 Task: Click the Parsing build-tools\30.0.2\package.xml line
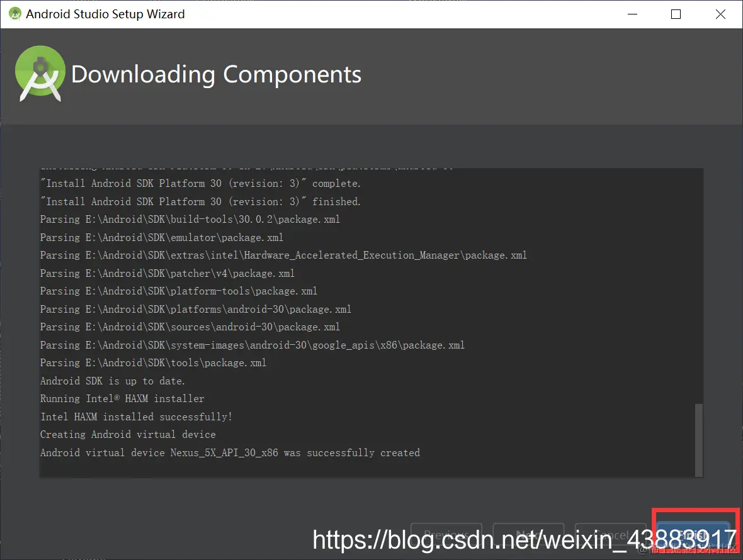pyautogui.click(x=190, y=219)
